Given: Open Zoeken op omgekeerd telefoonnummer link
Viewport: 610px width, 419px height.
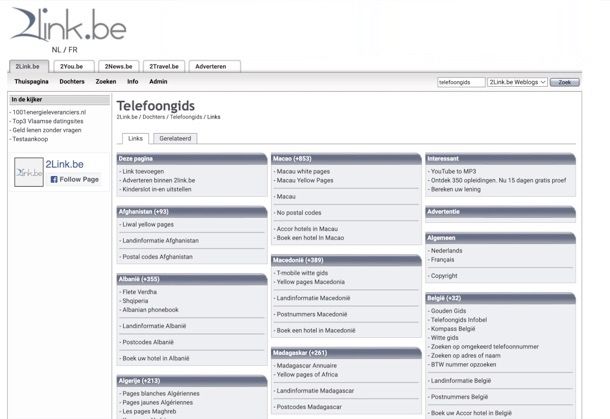Looking at the screenshot, I should 485,347.
